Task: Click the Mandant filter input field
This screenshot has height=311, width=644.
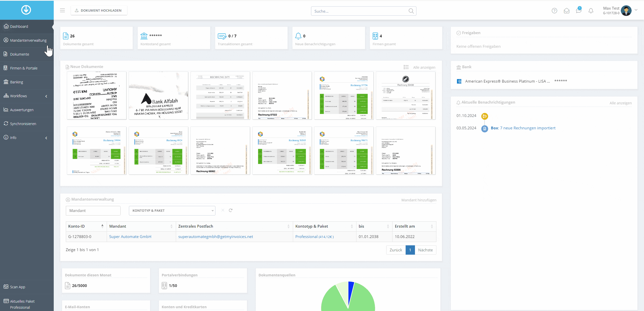Action: tap(93, 210)
